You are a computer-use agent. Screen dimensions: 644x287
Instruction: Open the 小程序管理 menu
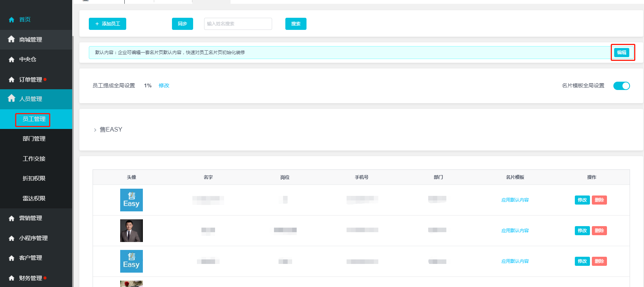coord(36,238)
